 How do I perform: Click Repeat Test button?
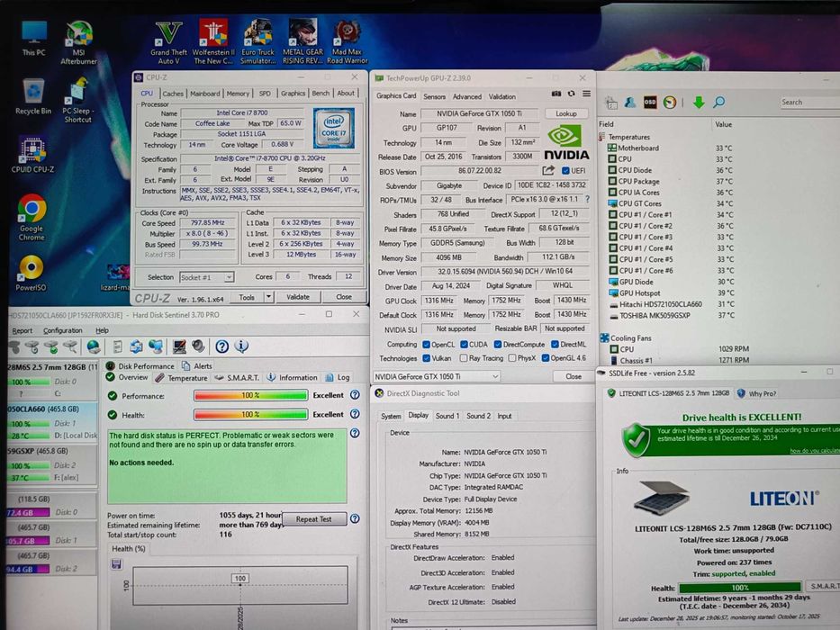[314, 519]
